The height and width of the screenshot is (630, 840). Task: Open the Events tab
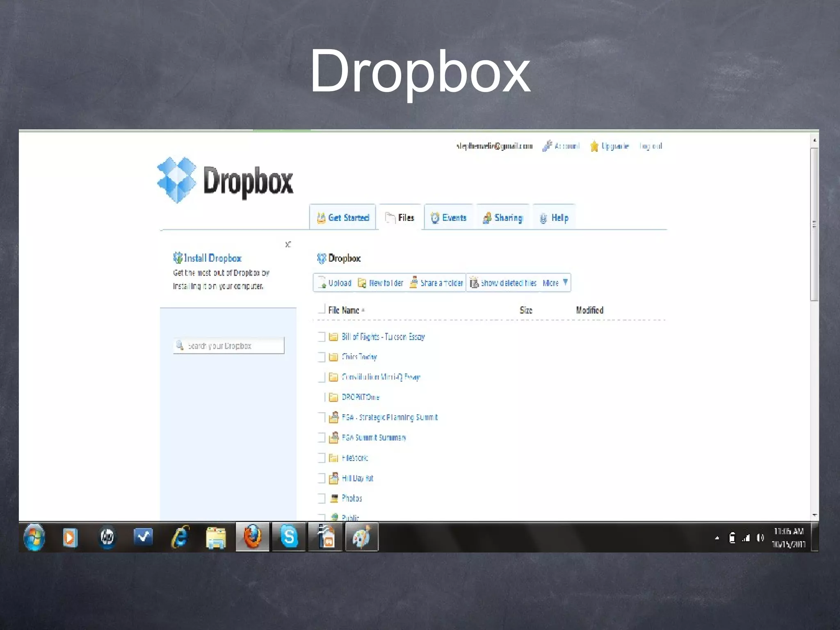click(448, 217)
